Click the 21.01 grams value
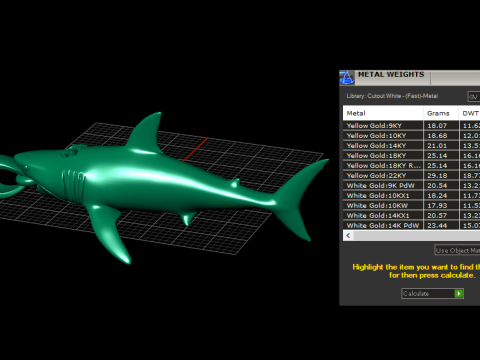 pos(437,146)
